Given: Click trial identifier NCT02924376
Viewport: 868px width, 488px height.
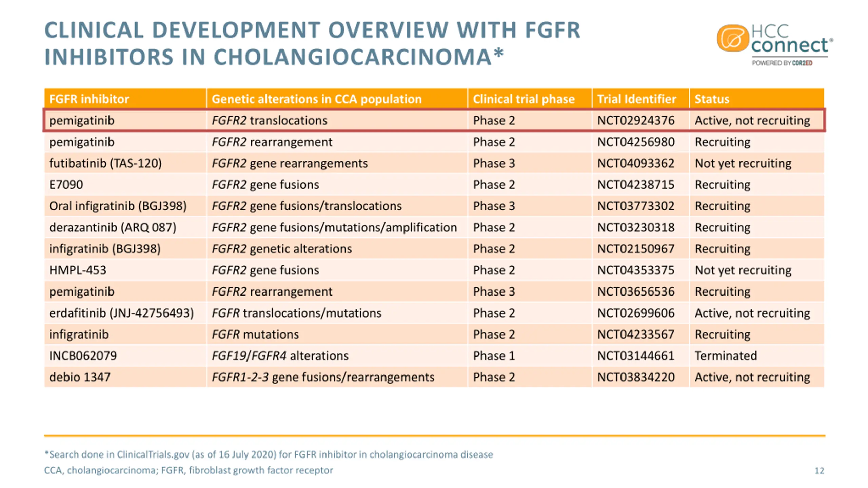Looking at the screenshot, I should [636, 120].
